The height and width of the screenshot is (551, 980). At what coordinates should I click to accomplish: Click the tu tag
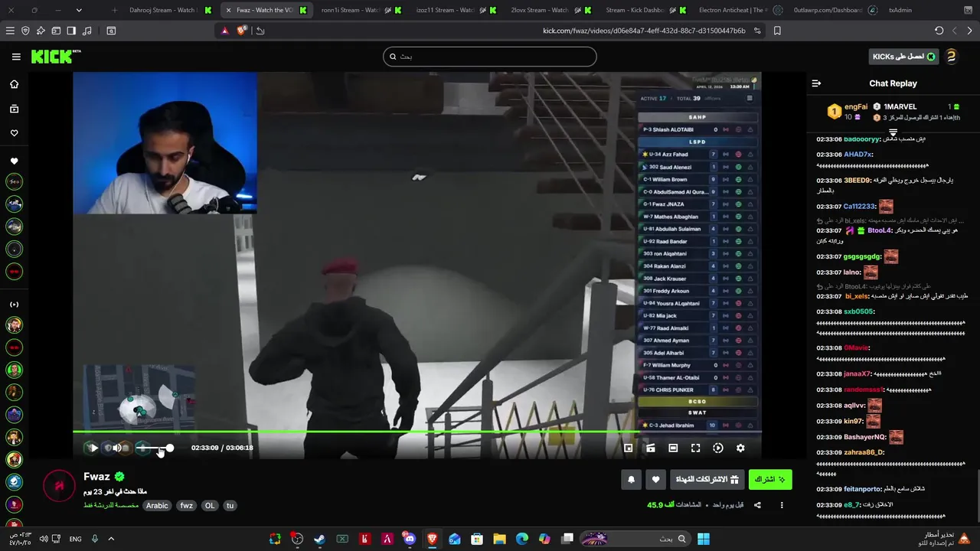(230, 506)
